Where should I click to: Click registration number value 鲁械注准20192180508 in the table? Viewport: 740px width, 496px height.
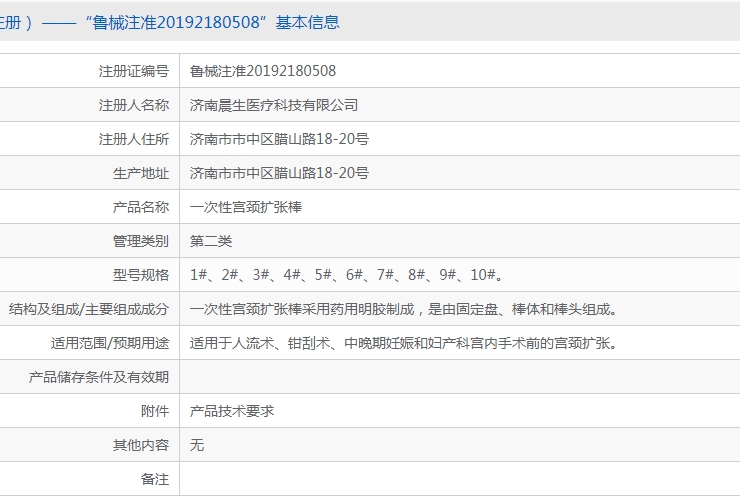tap(263, 71)
